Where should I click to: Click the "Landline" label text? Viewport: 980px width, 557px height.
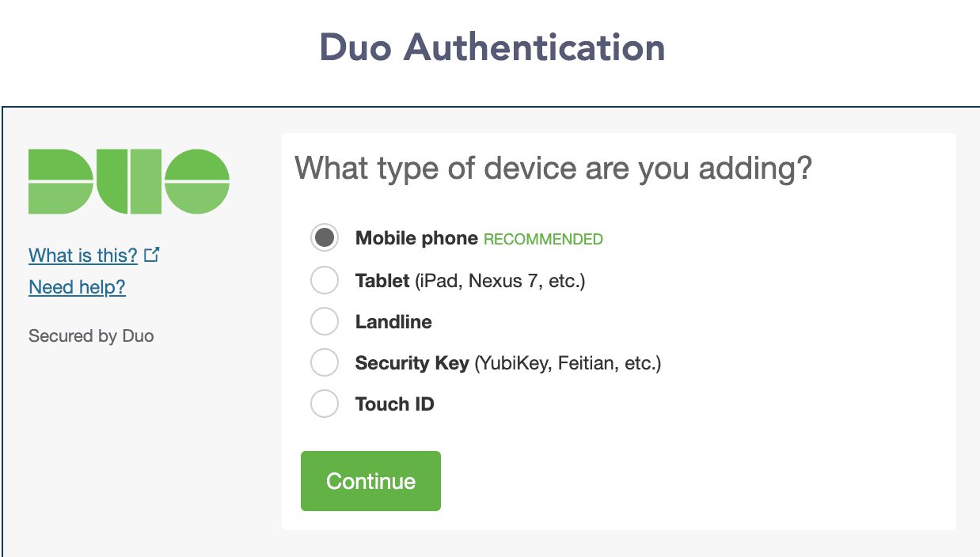[x=393, y=321]
